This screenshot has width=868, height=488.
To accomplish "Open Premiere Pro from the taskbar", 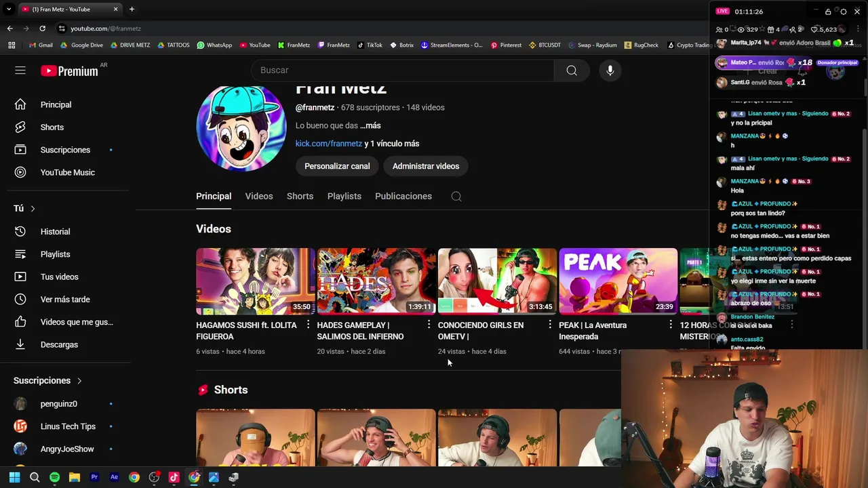I will point(94,477).
